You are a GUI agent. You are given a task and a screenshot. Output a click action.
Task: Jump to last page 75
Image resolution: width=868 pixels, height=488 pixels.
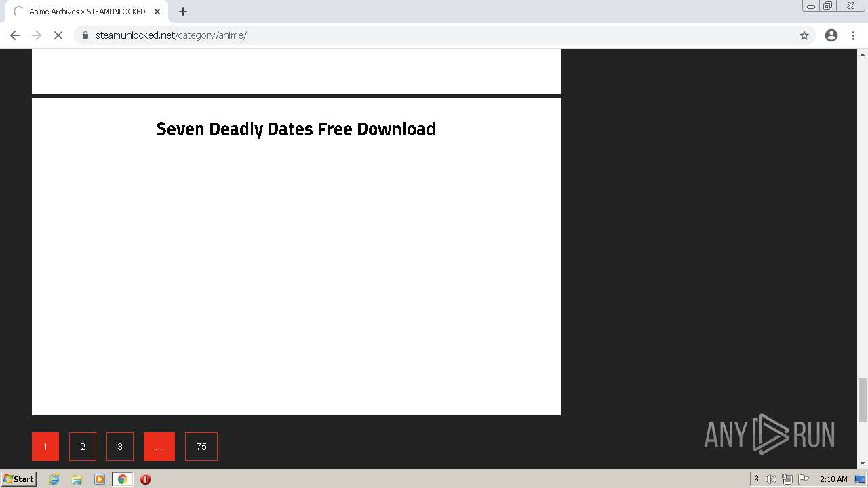coord(201,447)
